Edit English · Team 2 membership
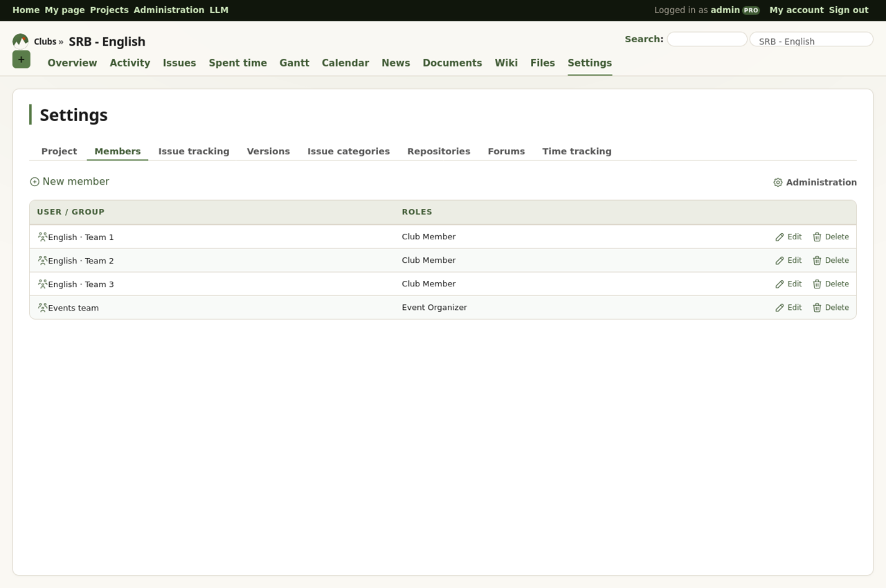 (788, 260)
